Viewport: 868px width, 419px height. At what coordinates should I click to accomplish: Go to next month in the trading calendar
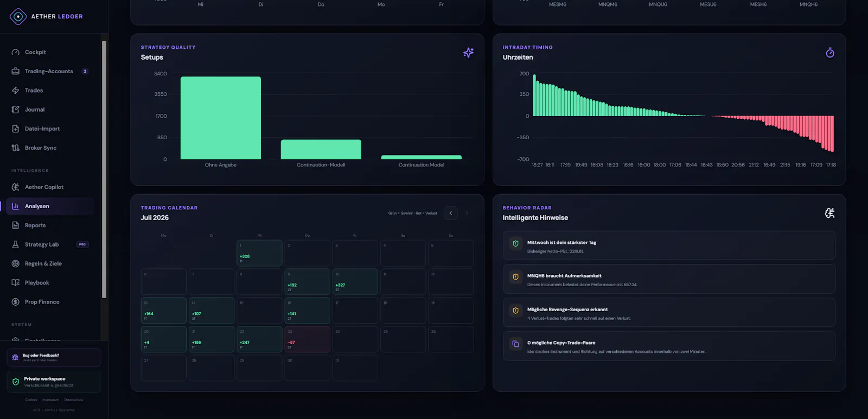[x=467, y=213]
